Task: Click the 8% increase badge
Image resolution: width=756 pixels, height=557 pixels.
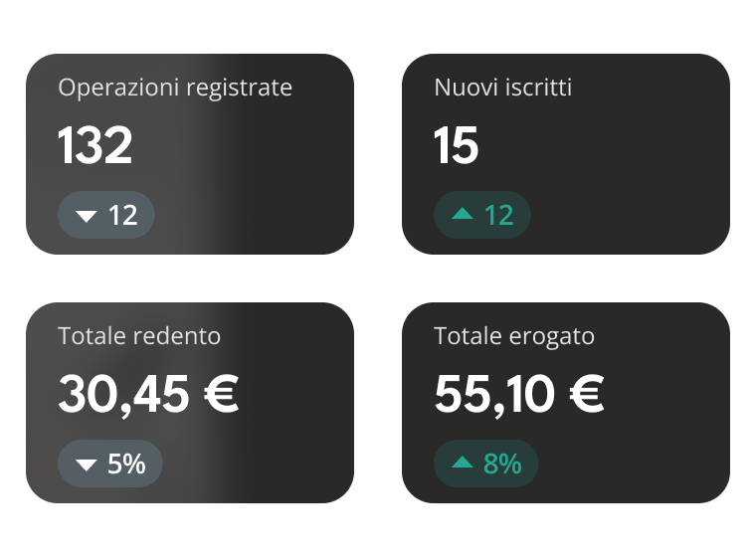Action: [x=486, y=464]
